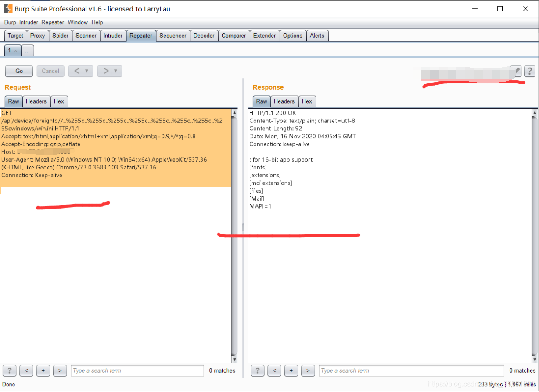Select the Request Hex tab
This screenshot has width=539, height=392.
(59, 101)
